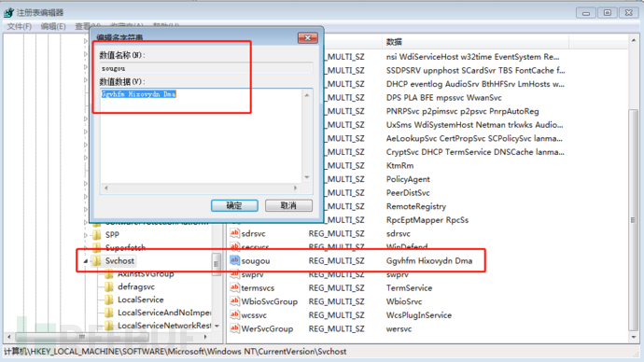Click the status bar registry path
The height and width of the screenshot is (362, 644).
coord(175,352)
